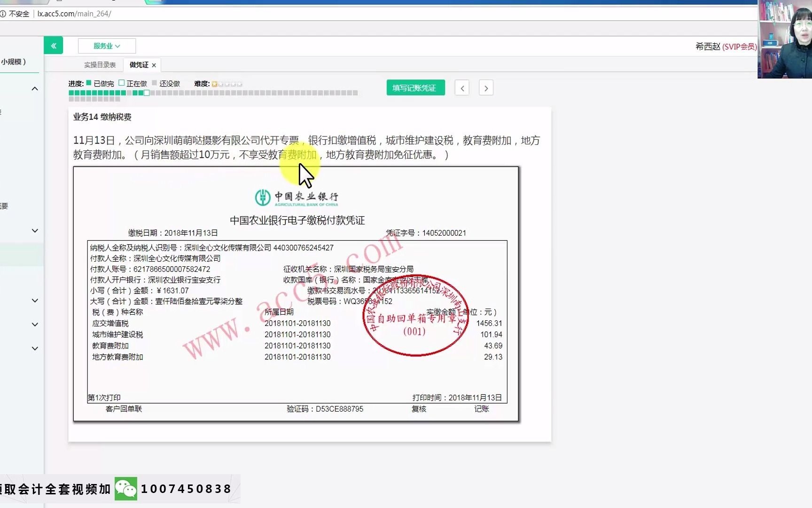The image size is (812, 508).
Task: Close the 做凭证 tab
Action: point(154,65)
